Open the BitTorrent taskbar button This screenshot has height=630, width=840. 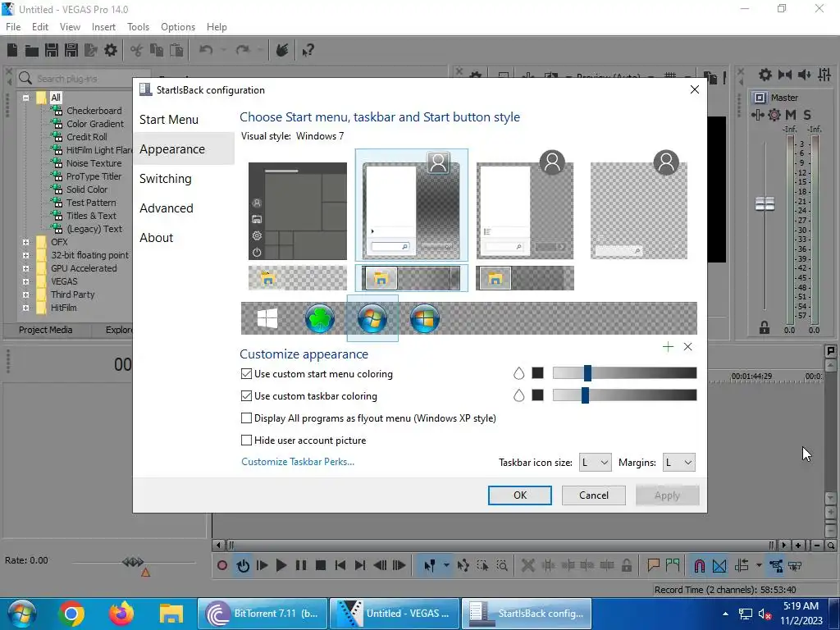click(x=262, y=614)
